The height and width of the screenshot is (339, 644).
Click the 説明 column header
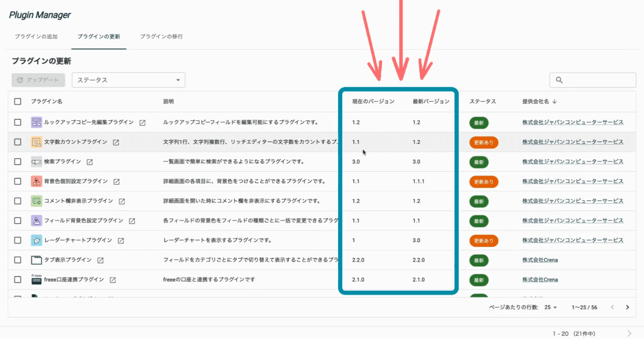pyautogui.click(x=168, y=102)
